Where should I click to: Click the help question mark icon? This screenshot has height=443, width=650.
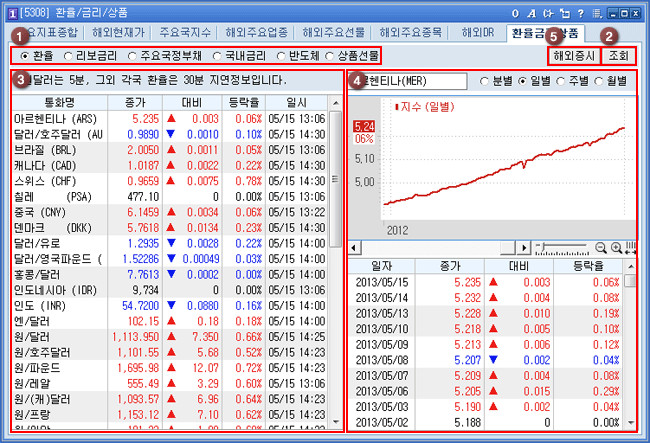580,12
